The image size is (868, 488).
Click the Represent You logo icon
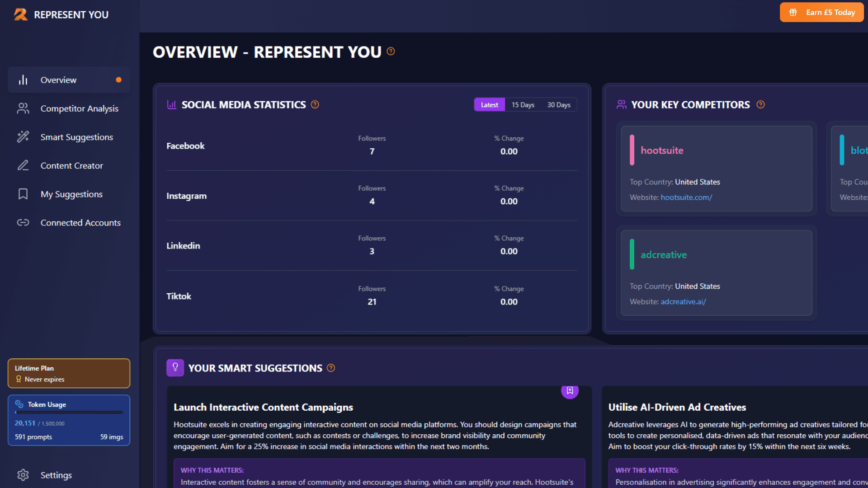20,14
